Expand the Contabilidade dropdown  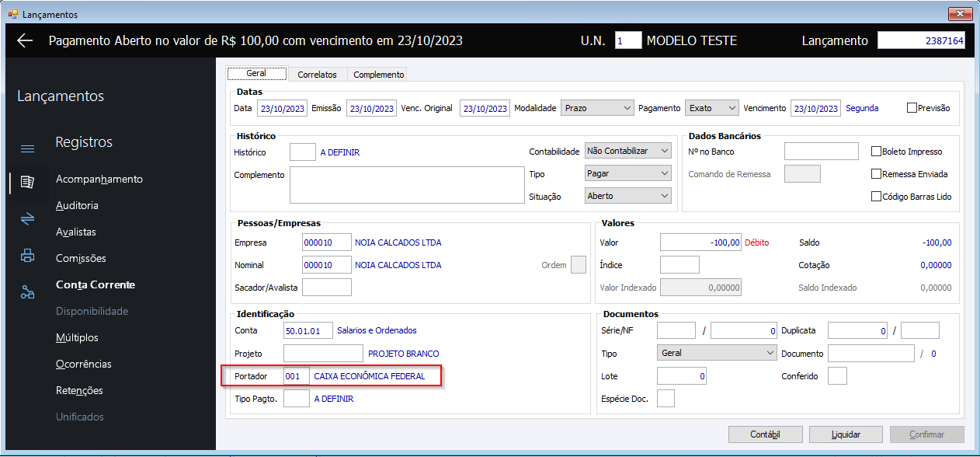click(627, 151)
